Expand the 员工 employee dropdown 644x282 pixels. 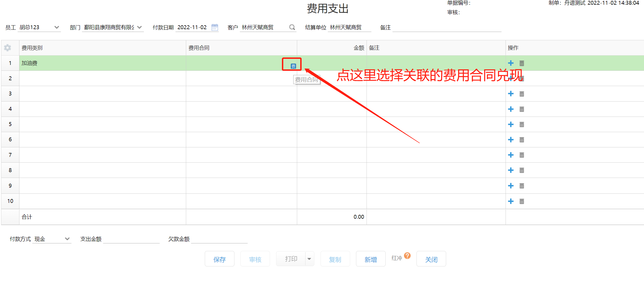pos(57,27)
